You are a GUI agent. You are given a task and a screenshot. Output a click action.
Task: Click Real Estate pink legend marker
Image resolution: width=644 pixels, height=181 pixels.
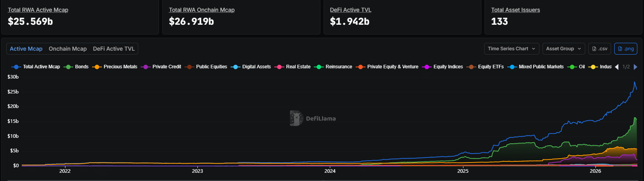(x=279, y=67)
